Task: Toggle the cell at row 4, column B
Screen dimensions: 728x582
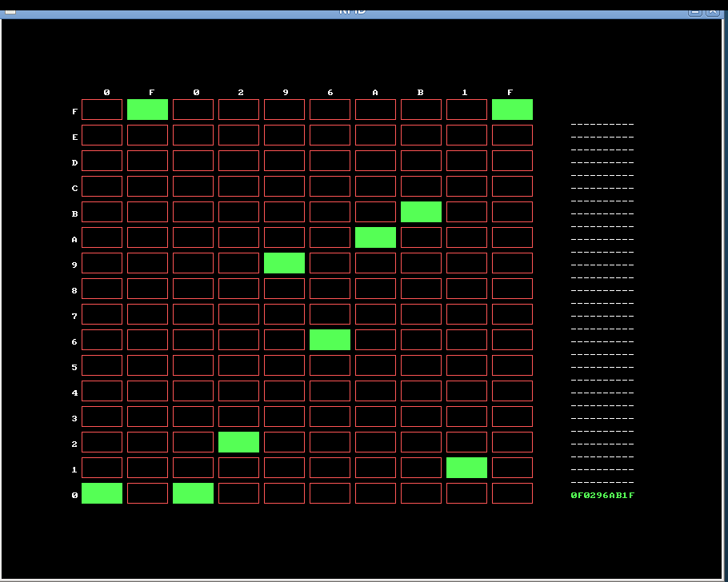Action: pos(421,391)
